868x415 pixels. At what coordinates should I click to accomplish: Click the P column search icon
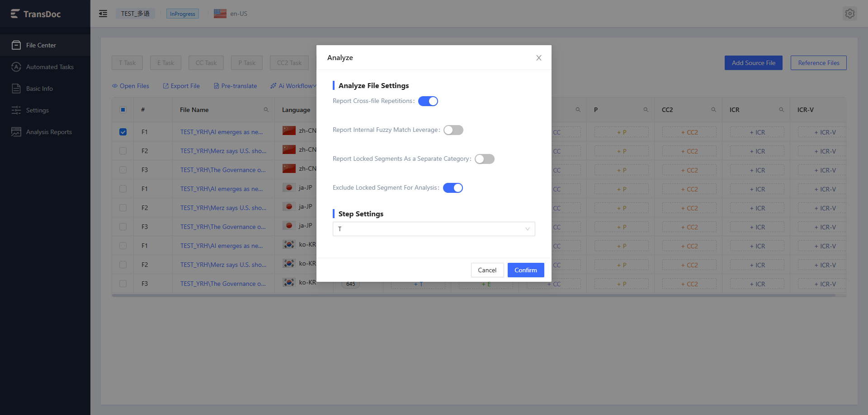coord(646,110)
